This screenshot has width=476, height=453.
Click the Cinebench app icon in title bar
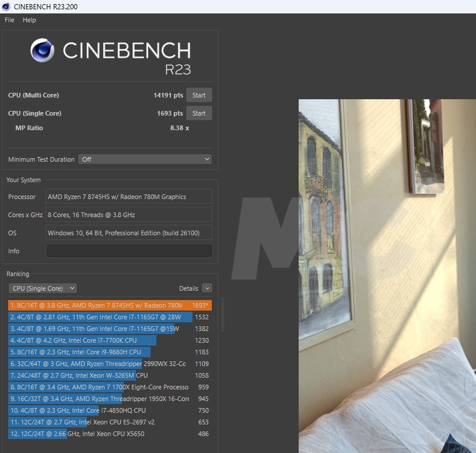click(x=7, y=6)
